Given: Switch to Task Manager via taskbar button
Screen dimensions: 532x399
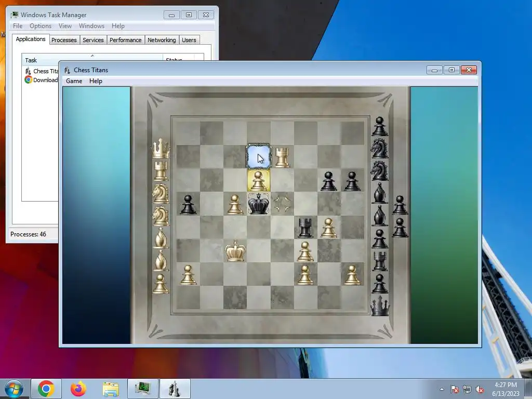Looking at the screenshot, I should coord(143,389).
